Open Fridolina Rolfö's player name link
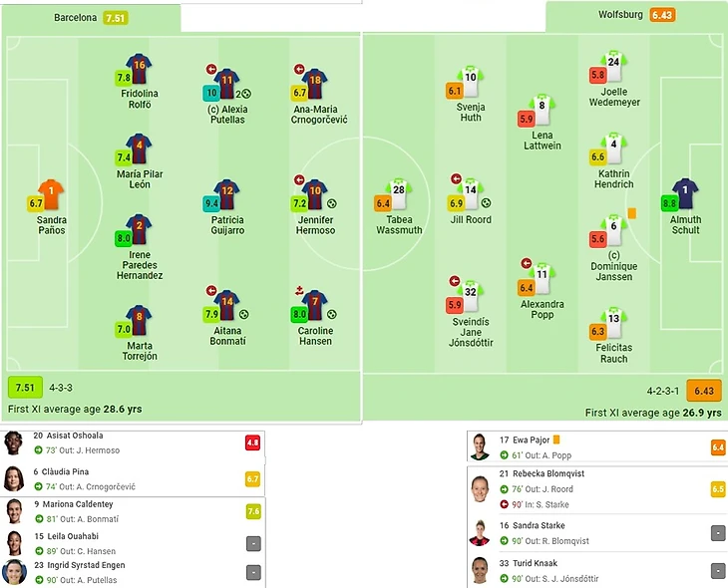Screen dimensions: 728x588 140,99
